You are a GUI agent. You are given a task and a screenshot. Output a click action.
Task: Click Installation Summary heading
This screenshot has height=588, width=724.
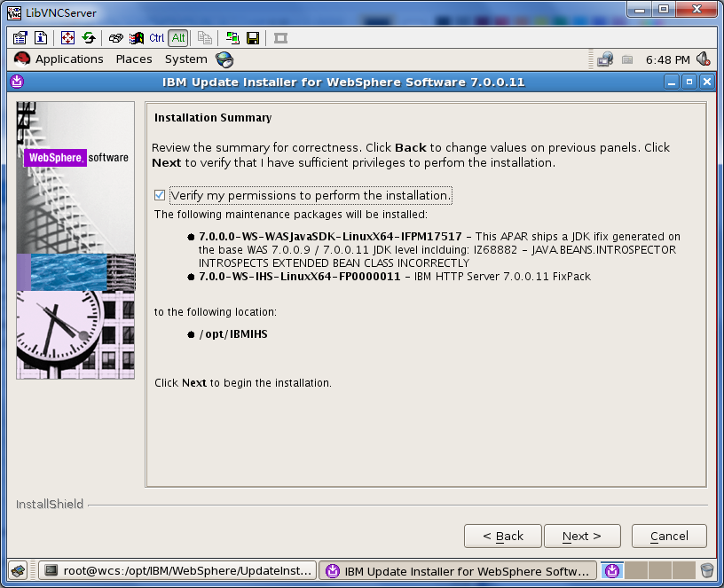coord(213,118)
